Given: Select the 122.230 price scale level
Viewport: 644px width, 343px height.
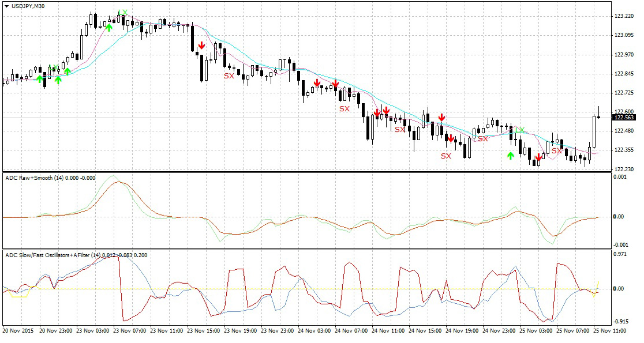Looking at the screenshot, I should tap(625, 169).
